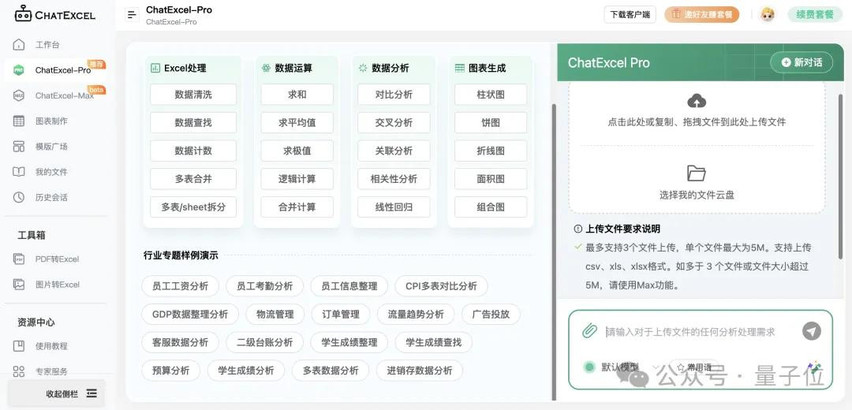Image resolution: width=852 pixels, height=410 pixels.
Task: Open ChatExcel-Max menu label
Action: point(64,96)
